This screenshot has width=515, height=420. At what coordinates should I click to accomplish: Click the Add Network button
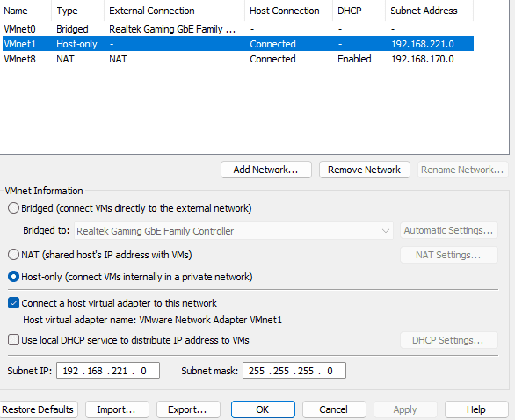[x=266, y=170]
